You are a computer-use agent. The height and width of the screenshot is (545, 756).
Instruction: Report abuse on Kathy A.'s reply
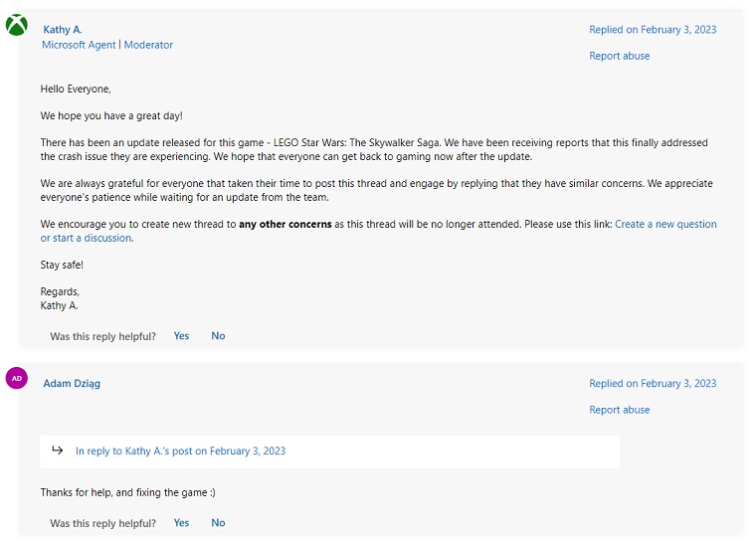619,56
